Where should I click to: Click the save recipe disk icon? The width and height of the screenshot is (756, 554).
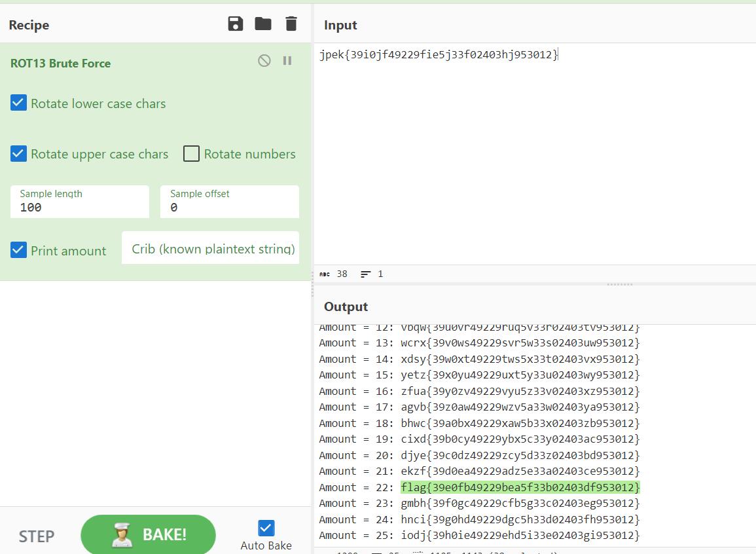pyautogui.click(x=235, y=24)
